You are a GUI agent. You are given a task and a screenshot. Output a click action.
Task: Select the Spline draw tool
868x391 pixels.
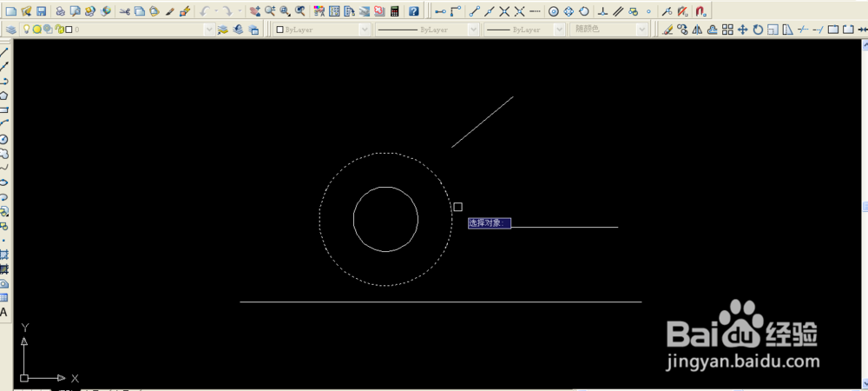pos(3,167)
